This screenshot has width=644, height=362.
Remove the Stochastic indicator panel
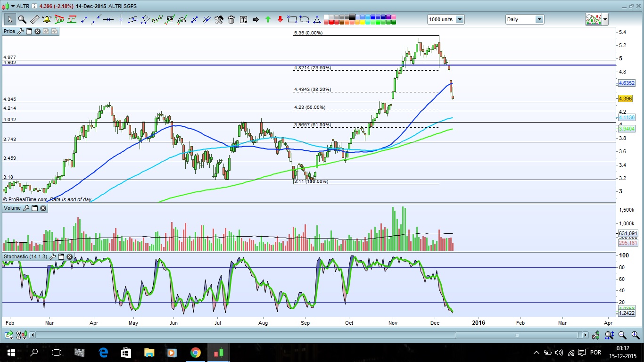click(69, 256)
